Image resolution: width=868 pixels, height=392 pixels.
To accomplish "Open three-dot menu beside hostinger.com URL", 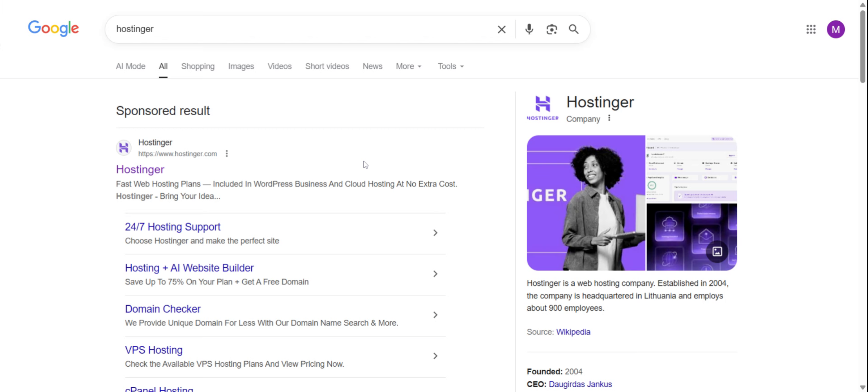I will [x=227, y=154].
